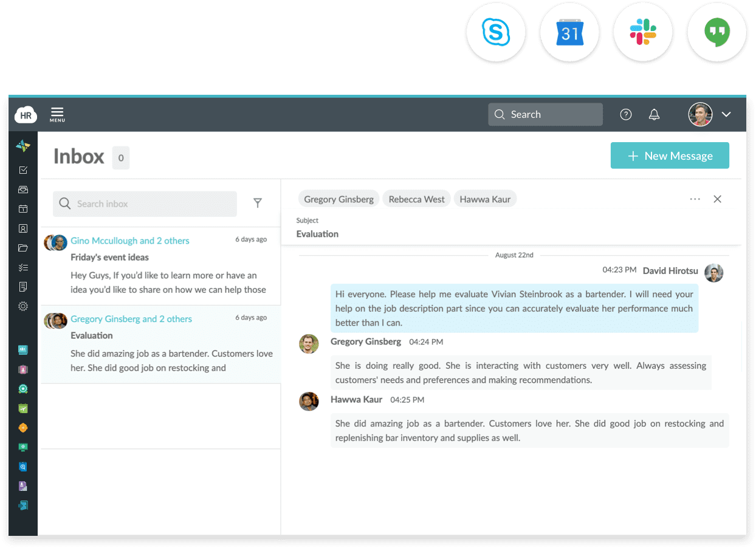Open the Inbox tray icon in the sidebar
The width and height of the screenshot is (756, 548).
coord(22,190)
